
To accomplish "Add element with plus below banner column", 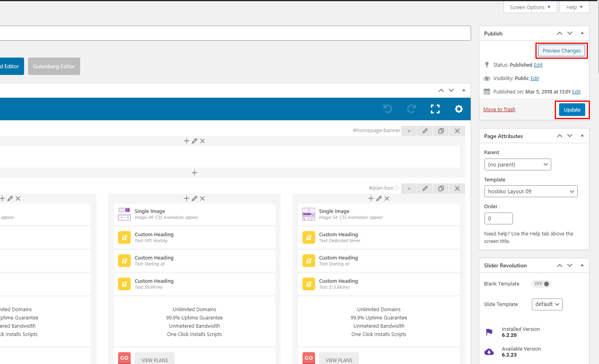I will 194,173.
